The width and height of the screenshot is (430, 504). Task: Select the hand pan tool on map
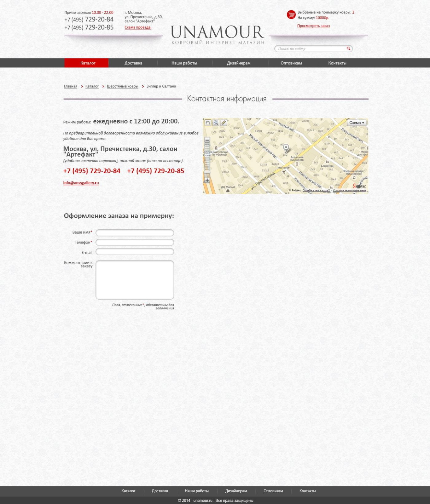tap(208, 123)
